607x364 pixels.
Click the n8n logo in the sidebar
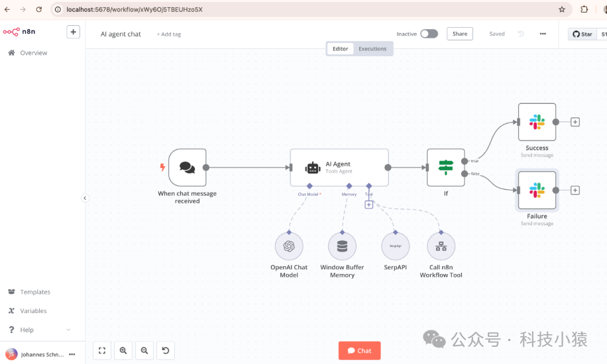[x=19, y=32]
